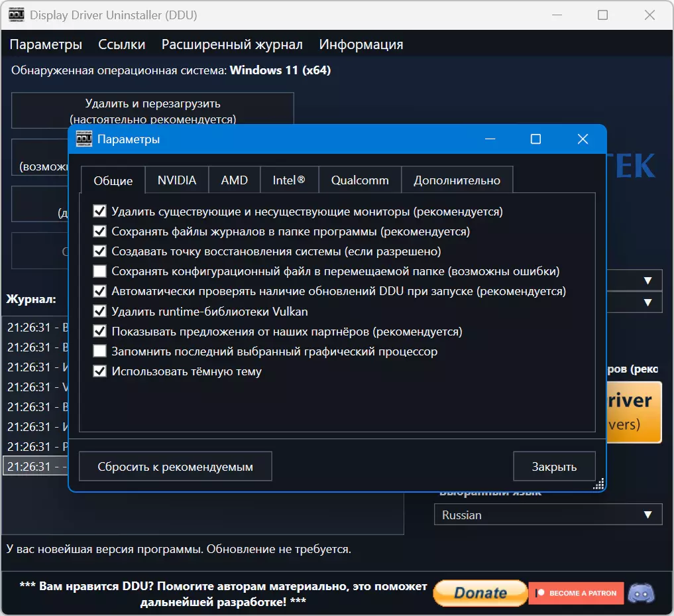Click the Windows 11 (x64) detected OS text
Image resolution: width=674 pixels, height=616 pixels.
click(280, 70)
